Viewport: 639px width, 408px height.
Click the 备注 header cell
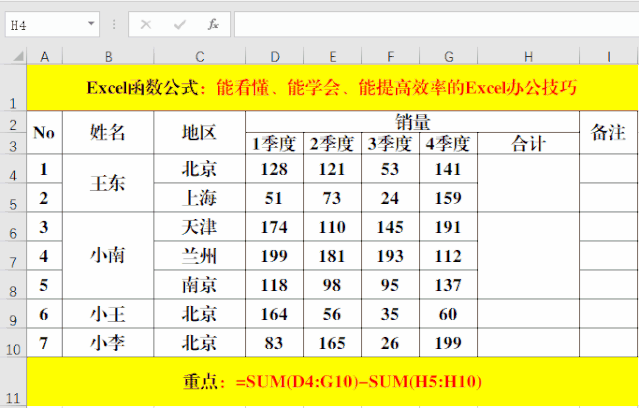(608, 132)
